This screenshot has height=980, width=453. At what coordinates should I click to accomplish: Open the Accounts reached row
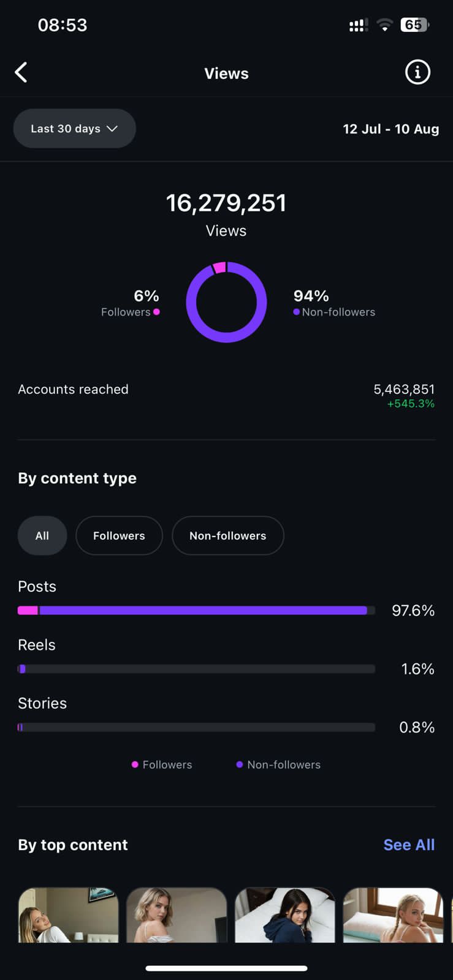tap(226, 395)
